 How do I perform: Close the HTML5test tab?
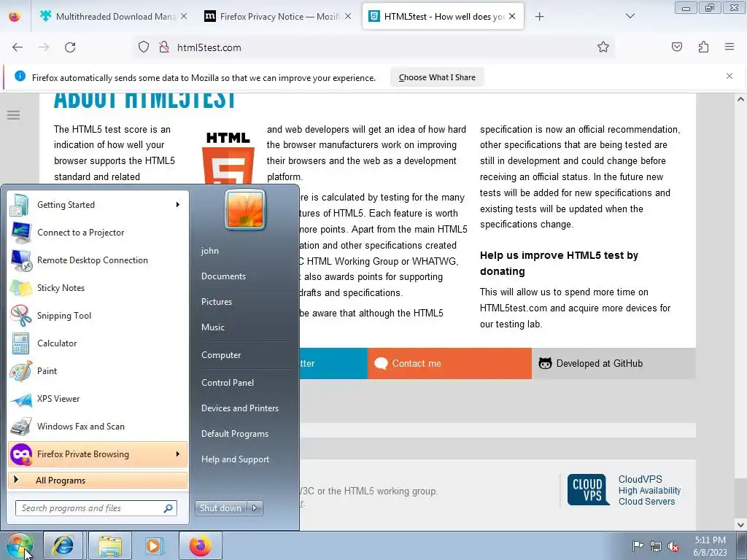(x=512, y=17)
